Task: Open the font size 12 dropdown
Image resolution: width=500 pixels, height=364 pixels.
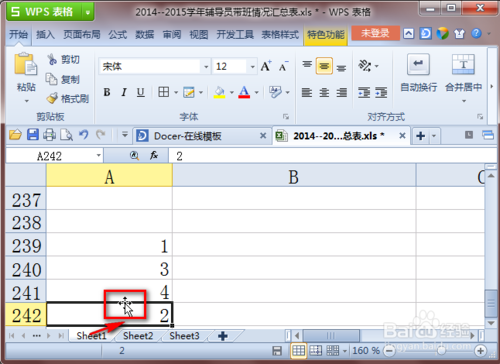Action: tap(252, 67)
